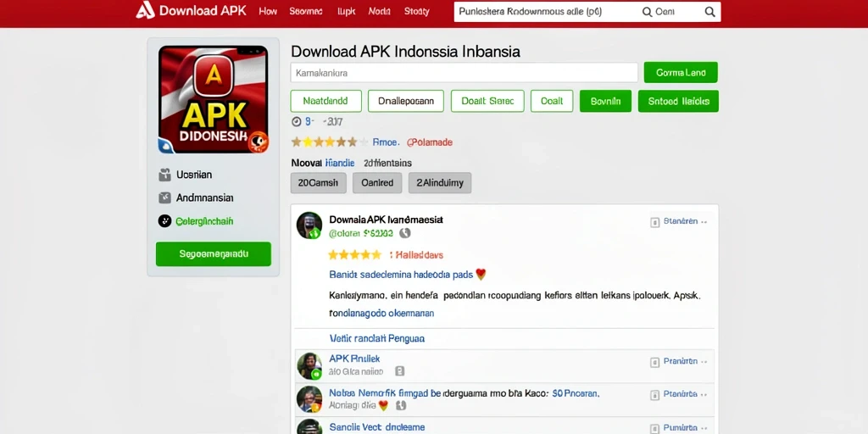Click the Doalt Sterec button
The width and height of the screenshot is (868, 434).
(x=487, y=102)
